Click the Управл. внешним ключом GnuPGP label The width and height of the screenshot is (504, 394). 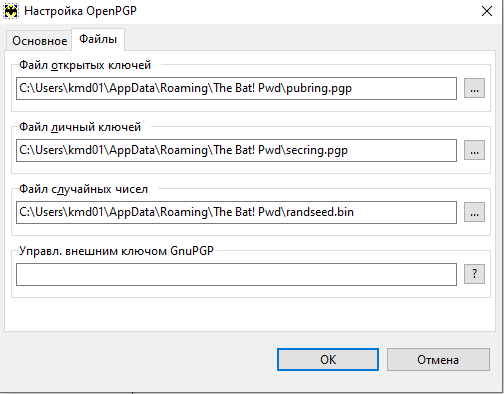tap(116, 251)
